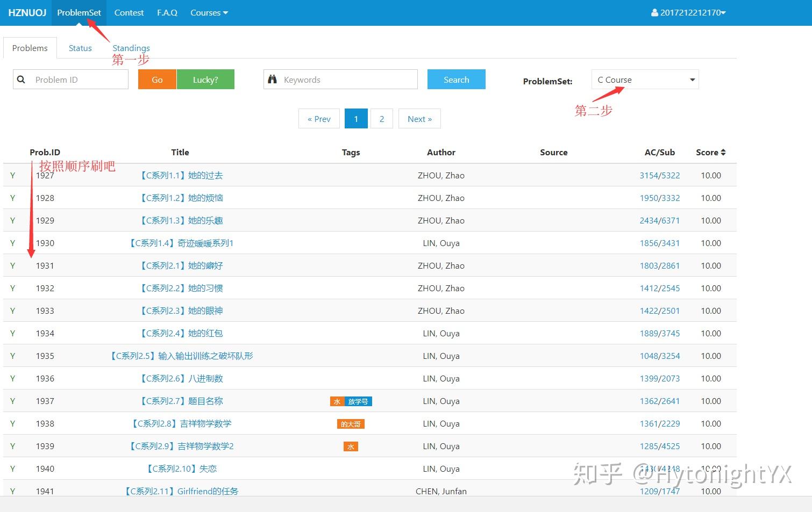The width and height of the screenshot is (812, 512).
Task: Focus the Problem ID input field
Action: 79,80
